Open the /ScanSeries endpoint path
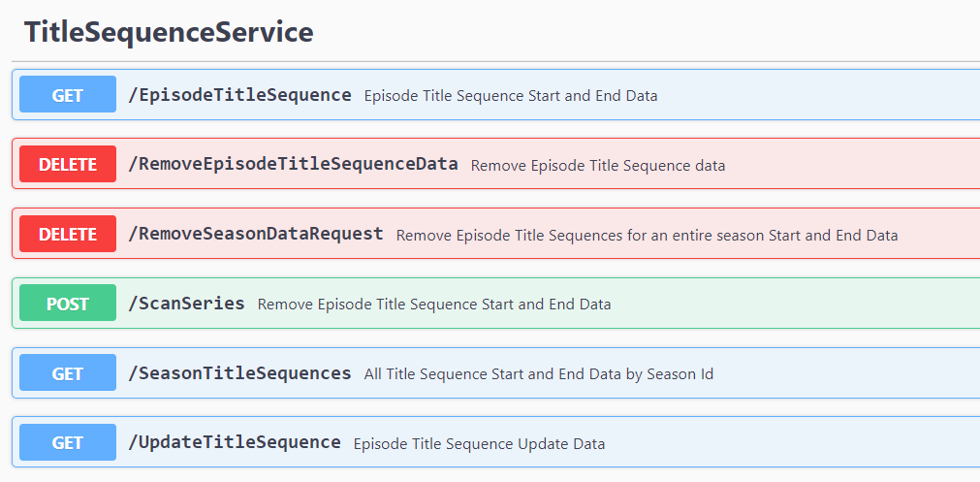980x482 pixels. point(186,304)
